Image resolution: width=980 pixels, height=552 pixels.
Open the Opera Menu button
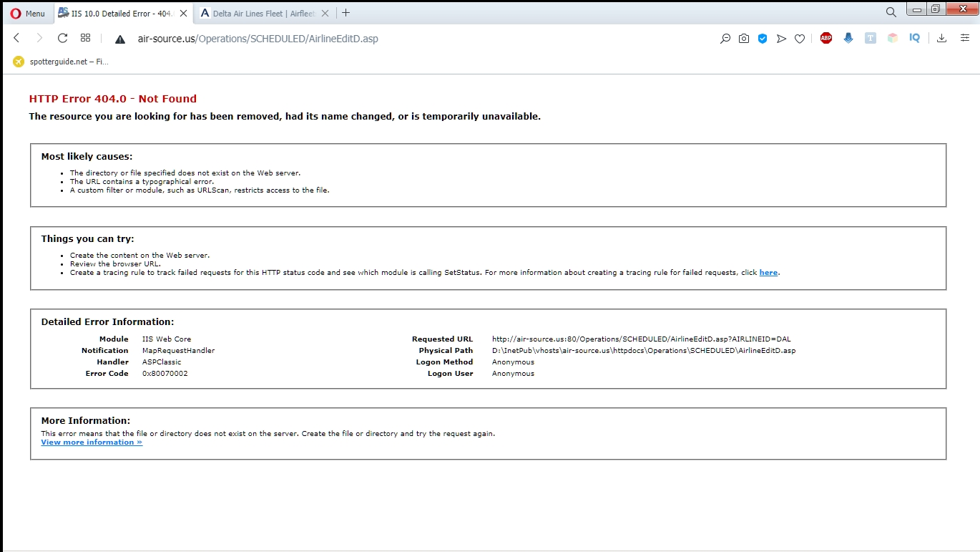(x=27, y=13)
